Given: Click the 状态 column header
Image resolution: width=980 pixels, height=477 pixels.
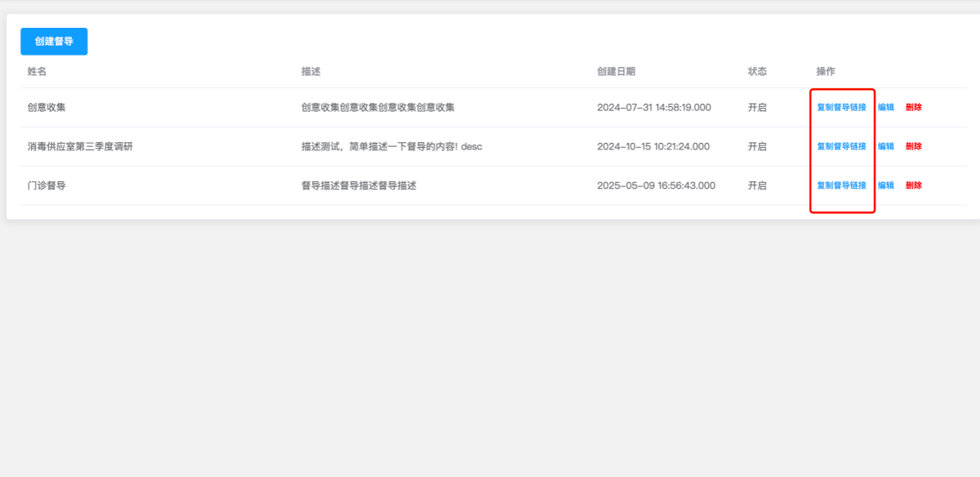Looking at the screenshot, I should pyautogui.click(x=757, y=71).
